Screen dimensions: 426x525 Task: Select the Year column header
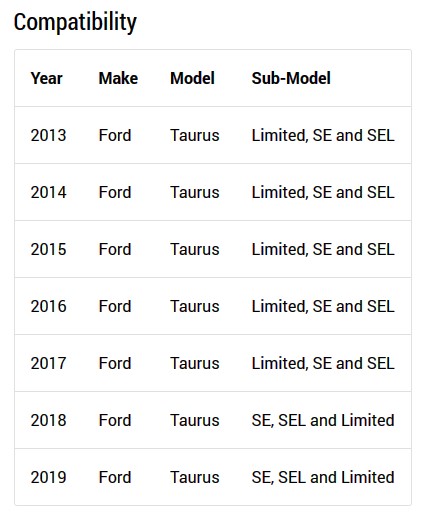click(47, 78)
